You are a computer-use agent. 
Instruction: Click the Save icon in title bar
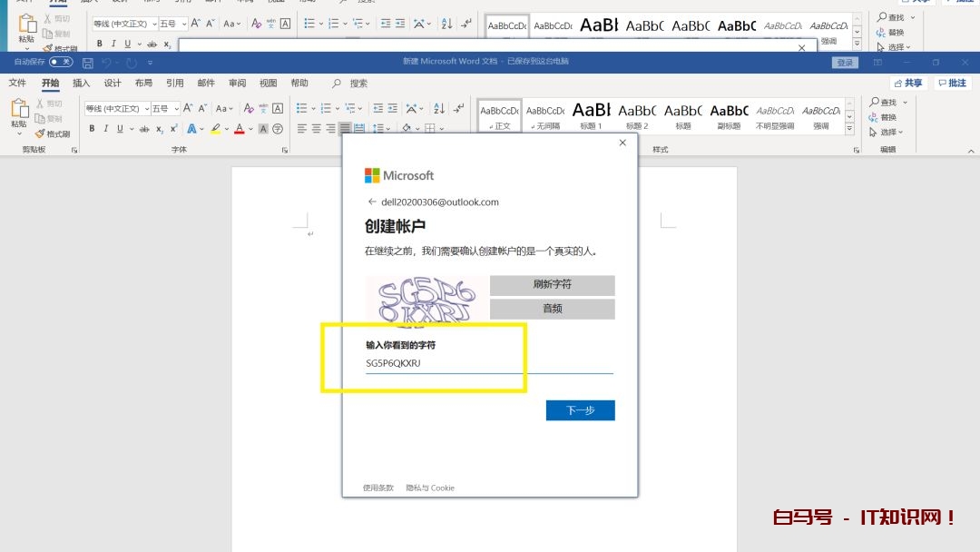[x=88, y=63]
